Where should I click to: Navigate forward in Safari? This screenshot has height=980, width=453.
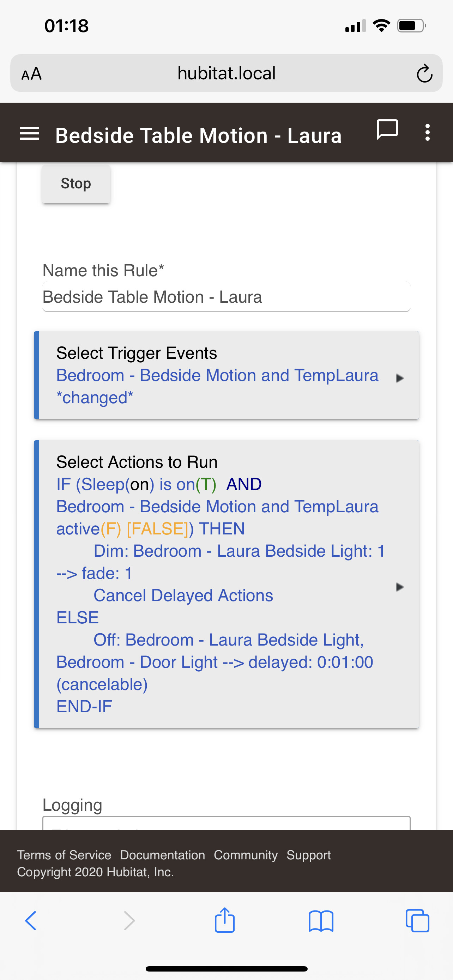[x=128, y=921]
